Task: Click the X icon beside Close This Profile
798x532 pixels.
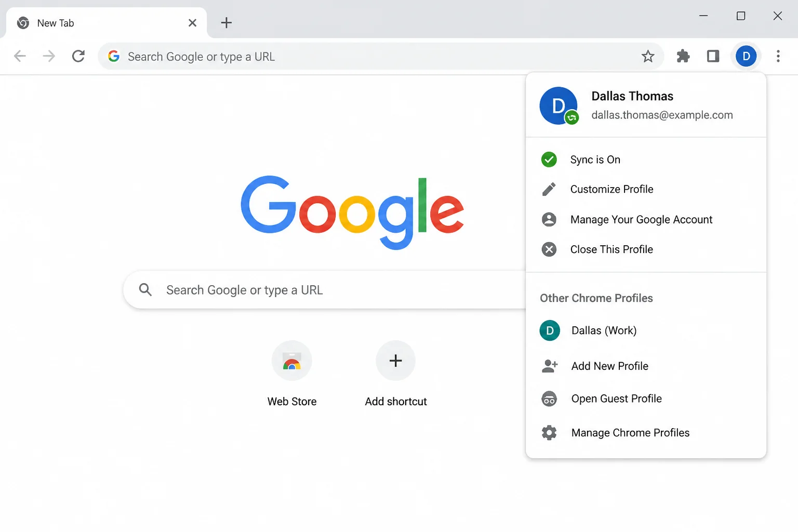Action: point(549,249)
